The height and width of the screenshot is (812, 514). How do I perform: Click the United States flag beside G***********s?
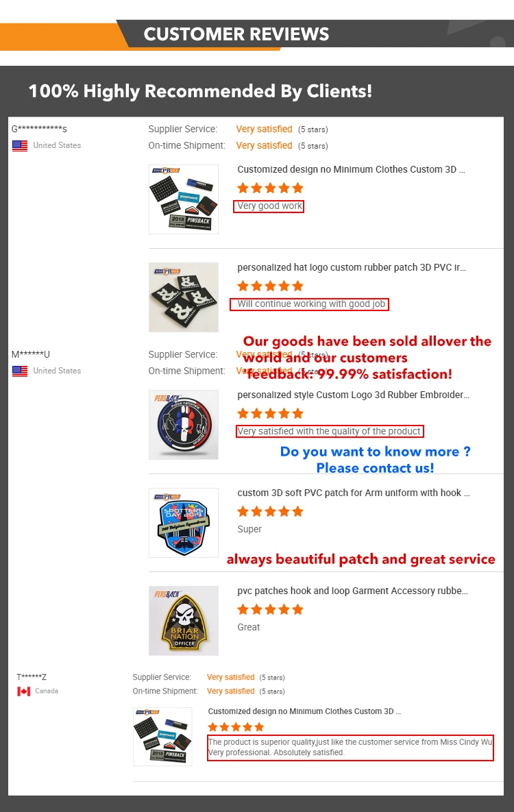pyautogui.click(x=20, y=145)
